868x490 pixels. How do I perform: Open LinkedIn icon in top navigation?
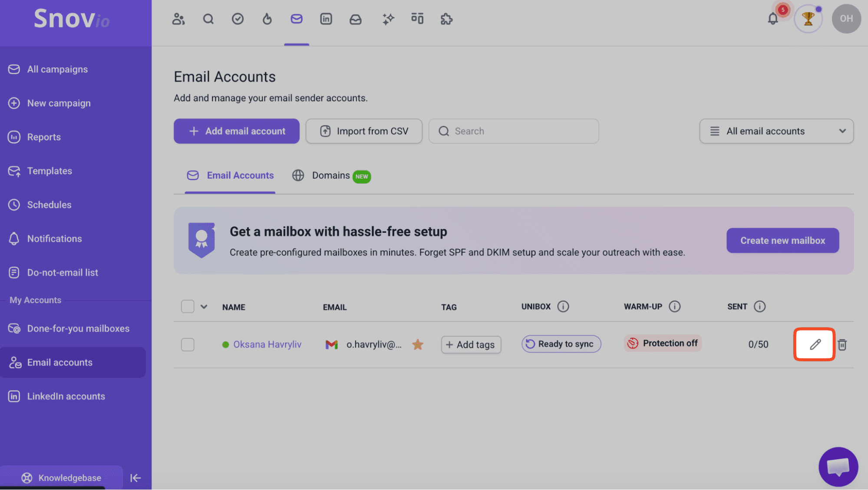coord(326,19)
